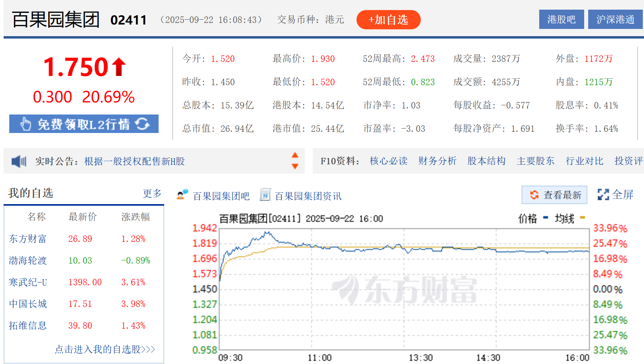Open 拓维信息 watchlist stock
The height and width of the screenshot is (364, 644).
coord(28,326)
